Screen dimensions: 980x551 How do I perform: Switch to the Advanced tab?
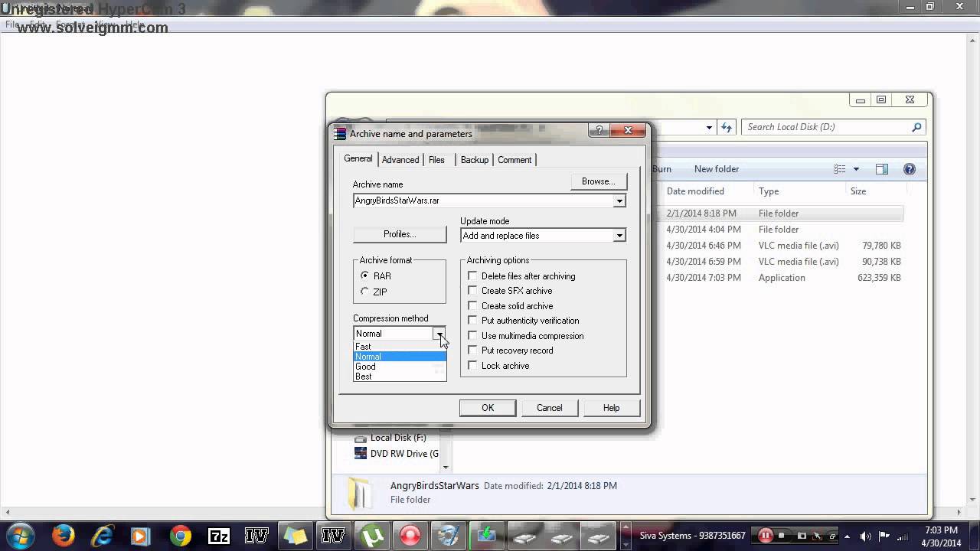(x=400, y=160)
